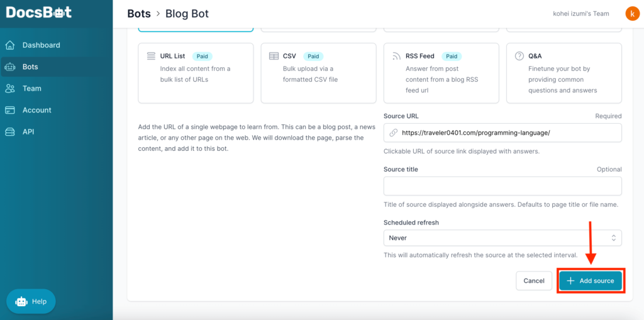The height and width of the screenshot is (320, 644).
Task: Choose the CSV source type card
Action: (x=318, y=73)
